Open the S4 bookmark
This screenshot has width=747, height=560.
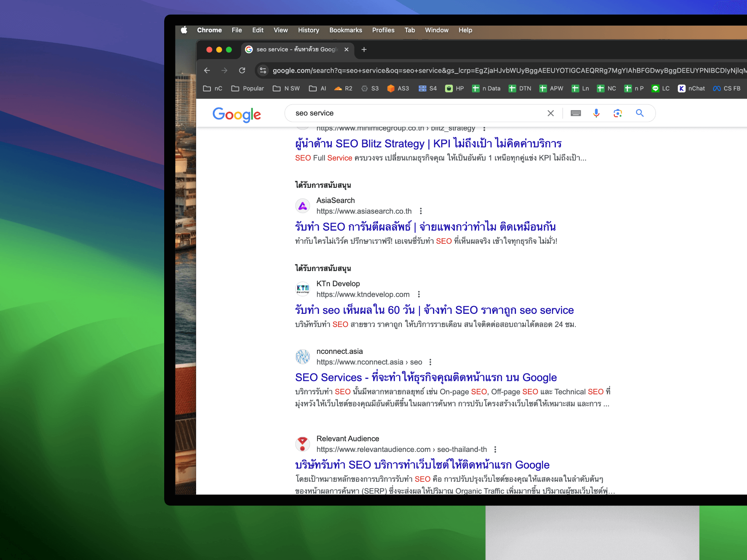(428, 89)
